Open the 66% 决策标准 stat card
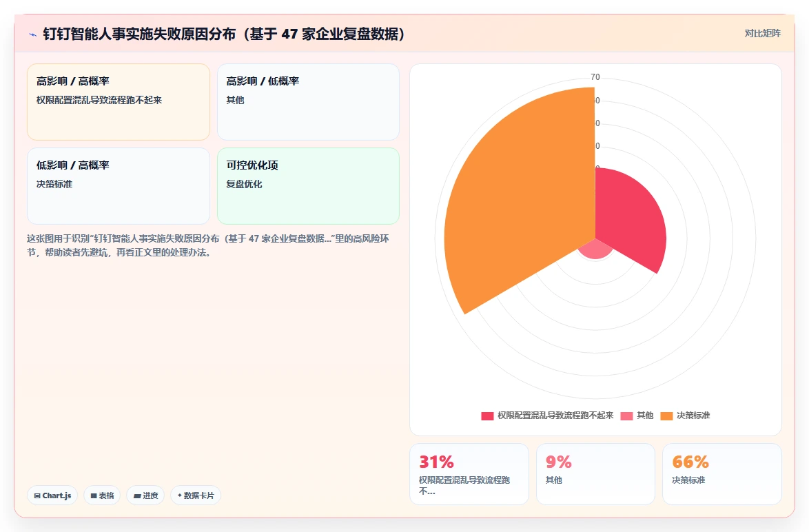Viewport: 809px width, 532px height. pyautogui.click(x=721, y=473)
